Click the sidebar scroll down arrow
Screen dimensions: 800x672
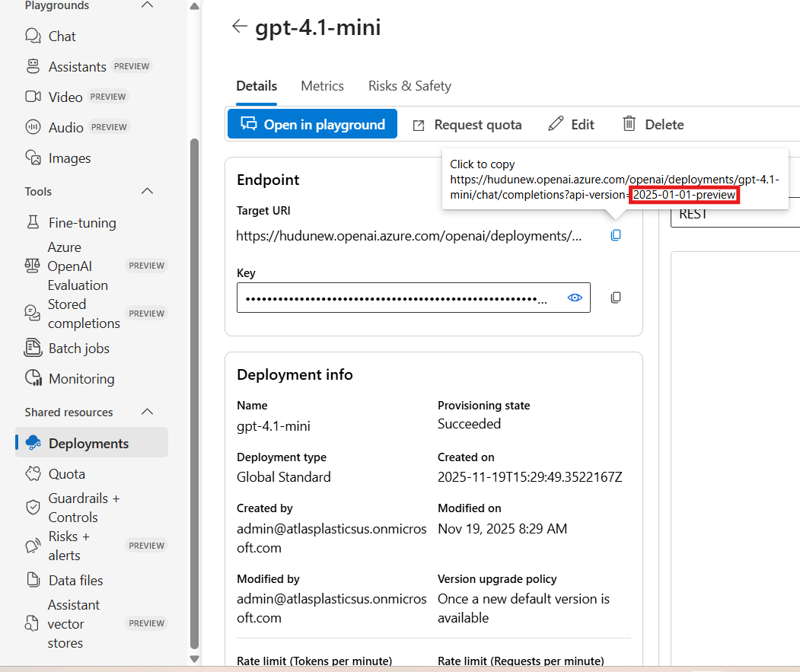pyautogui.click(x=194, y=659)
